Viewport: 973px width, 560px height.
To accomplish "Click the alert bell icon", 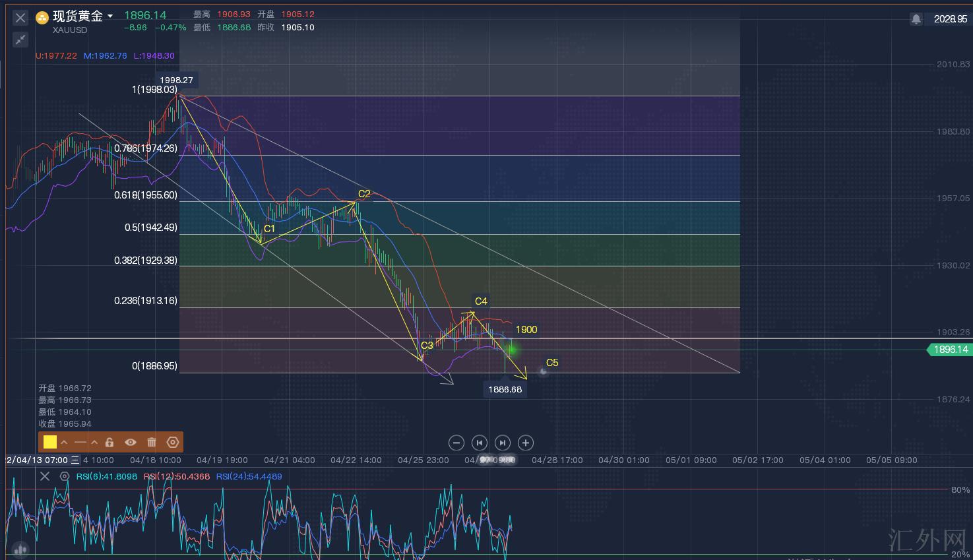I will 916,19.
